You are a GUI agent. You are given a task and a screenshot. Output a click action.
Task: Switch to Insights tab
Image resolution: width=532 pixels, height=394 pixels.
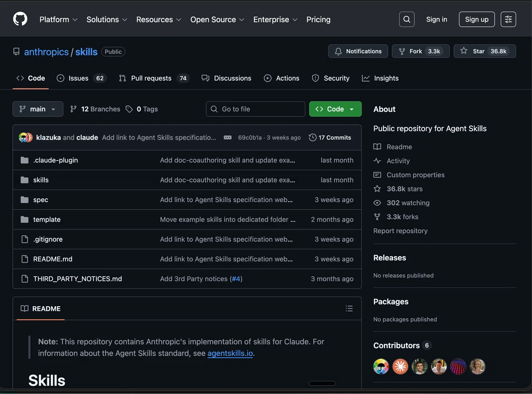380,78
